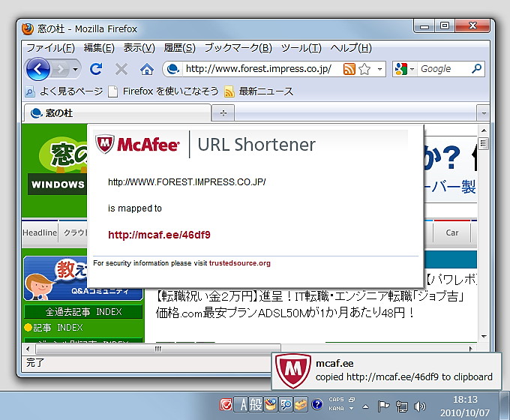Toggle the KANA lock indicator

tap(336, 409)
